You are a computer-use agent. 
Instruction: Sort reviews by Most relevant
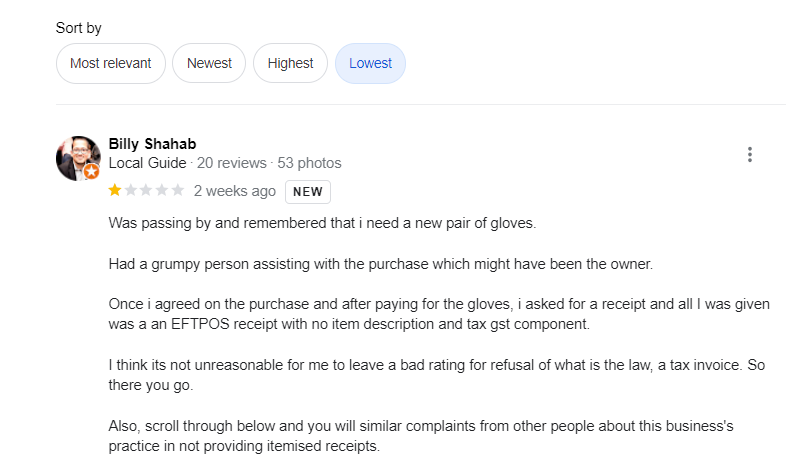pyautogui.click(x=110, y=63)
